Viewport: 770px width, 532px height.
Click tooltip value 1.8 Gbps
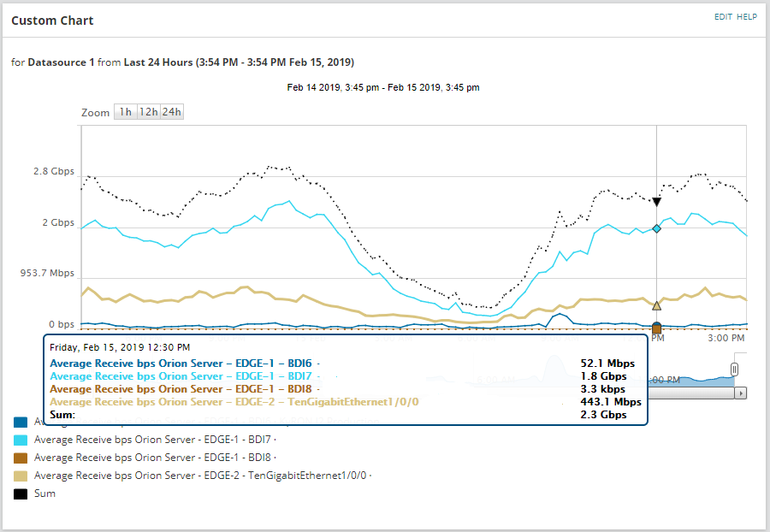pyautogui.click(x=603, y=376)
